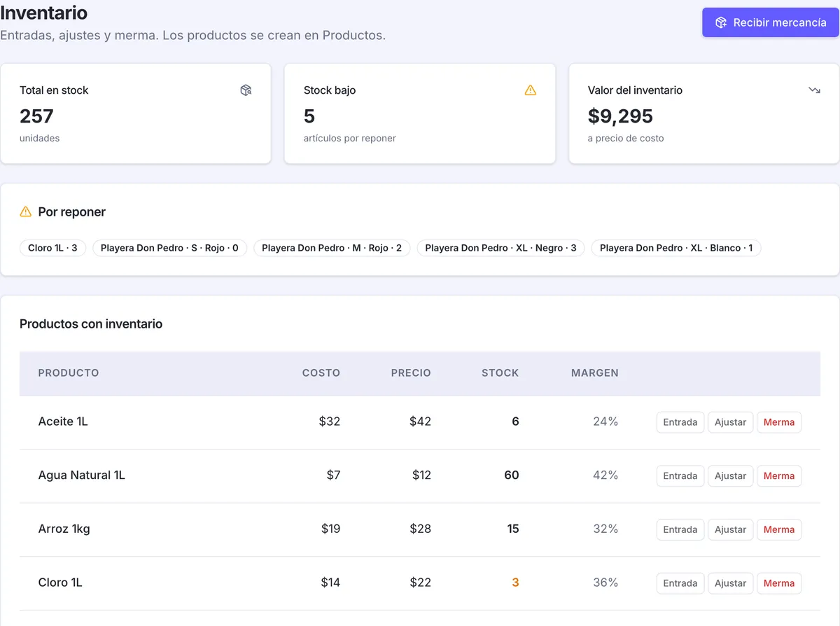Viewport: 840px width, 626px height.
Task: Click the $7 cost for Agua Natural 1L
Action: [333, 475]
